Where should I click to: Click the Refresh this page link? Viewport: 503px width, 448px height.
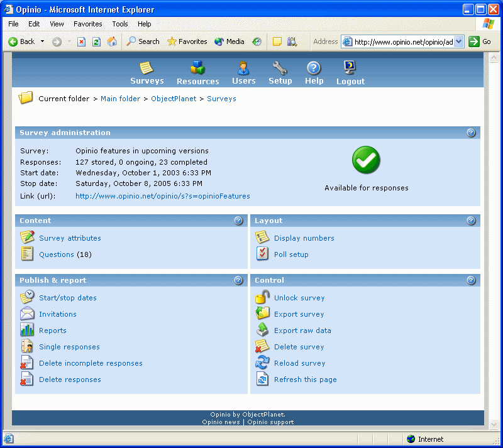pyautogui.click(x=306, y=380)
